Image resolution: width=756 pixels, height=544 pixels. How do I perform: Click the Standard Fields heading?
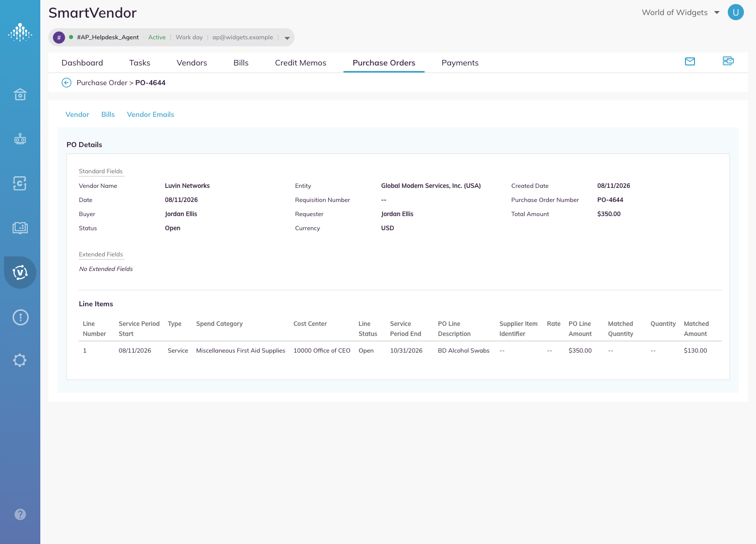click(x=101, y=171)
